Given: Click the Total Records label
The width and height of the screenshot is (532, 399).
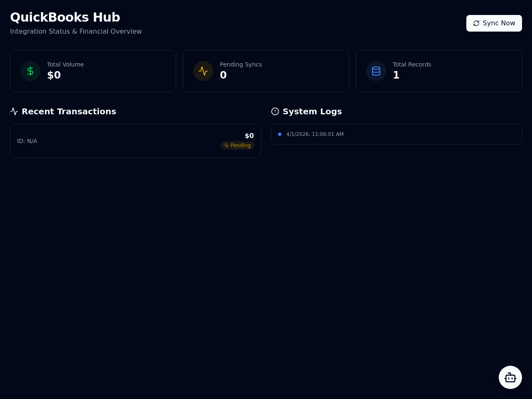Looking at the screenshot, I should coord(412,64).
